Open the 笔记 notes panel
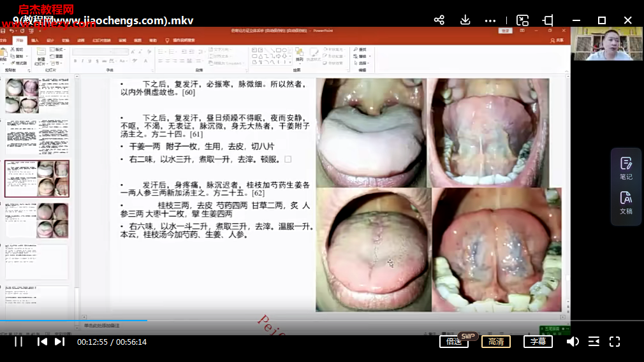644x362 pixels. click(x=626, y=169)
